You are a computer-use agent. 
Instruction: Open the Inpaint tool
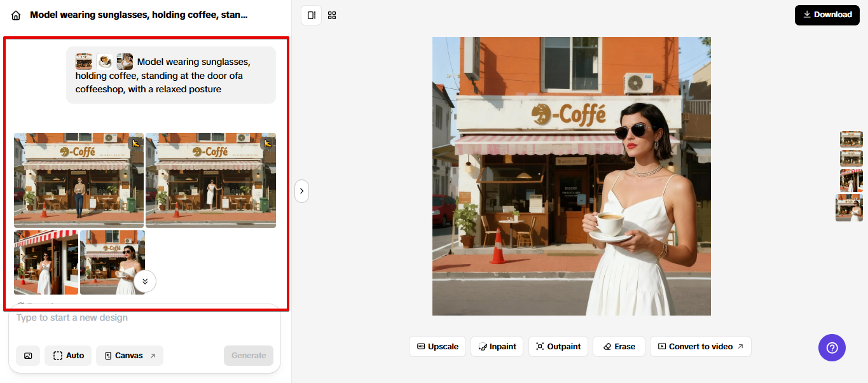[497, 346]
